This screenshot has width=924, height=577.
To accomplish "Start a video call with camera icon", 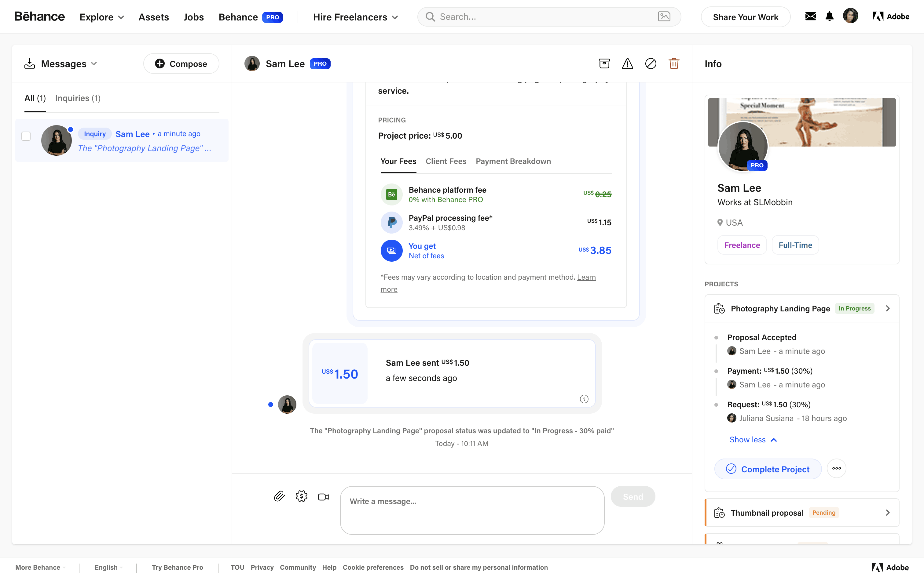I will pos(323,497).
